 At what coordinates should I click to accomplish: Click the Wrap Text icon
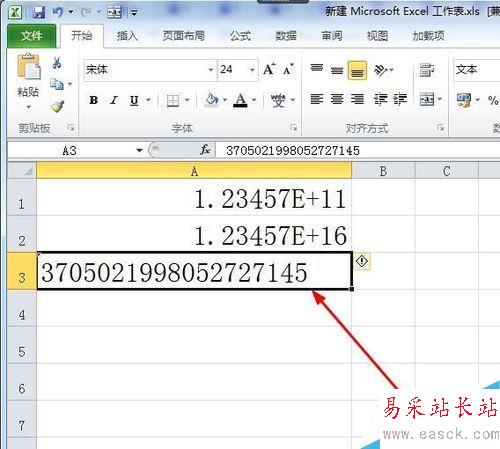click(x=427, y=70)
